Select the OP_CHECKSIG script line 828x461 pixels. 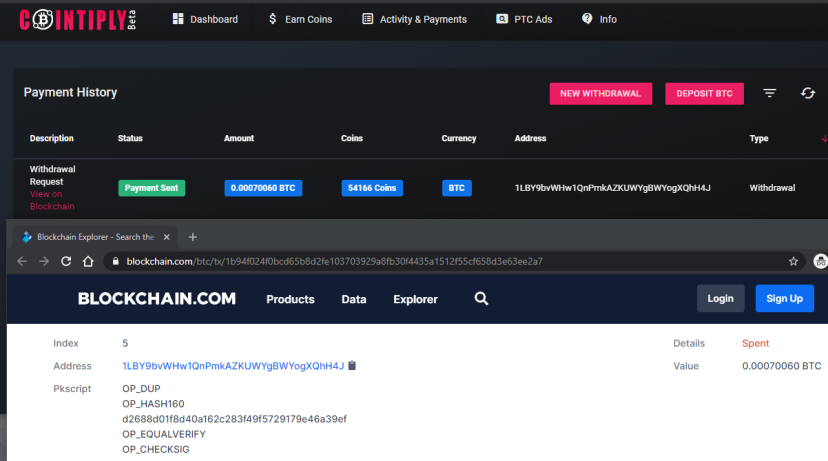[156, 449]
